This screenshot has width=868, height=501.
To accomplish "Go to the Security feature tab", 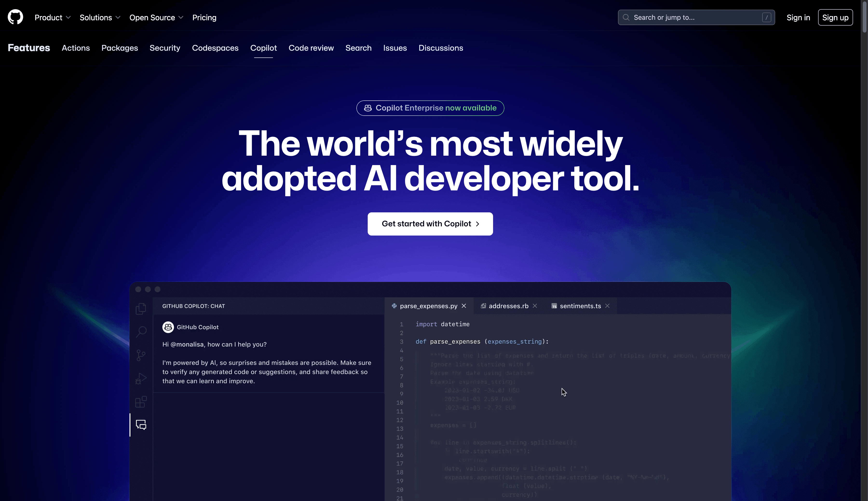I will click(x=165, y=48).
